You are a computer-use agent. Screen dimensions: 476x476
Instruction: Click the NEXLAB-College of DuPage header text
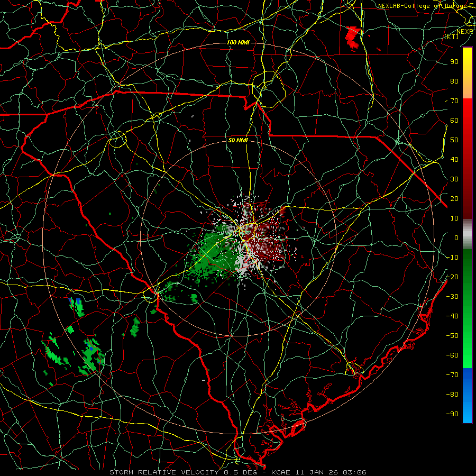point(422,6)
